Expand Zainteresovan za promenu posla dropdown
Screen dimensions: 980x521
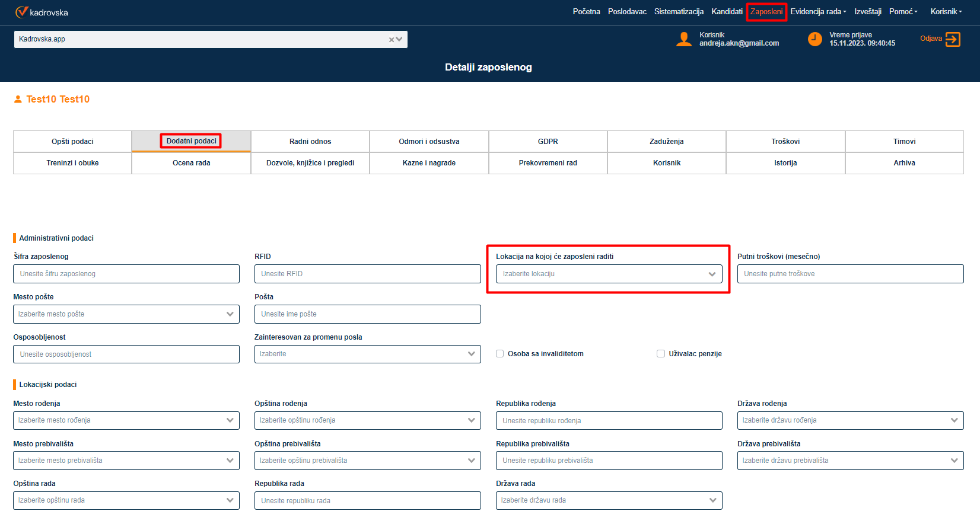click(367, 354)
